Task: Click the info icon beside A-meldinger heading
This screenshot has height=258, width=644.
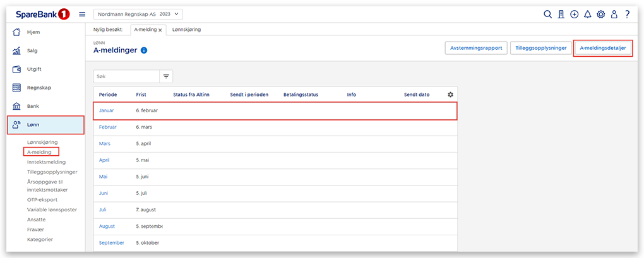Action: pyautogui.click(x=144, y=50)
